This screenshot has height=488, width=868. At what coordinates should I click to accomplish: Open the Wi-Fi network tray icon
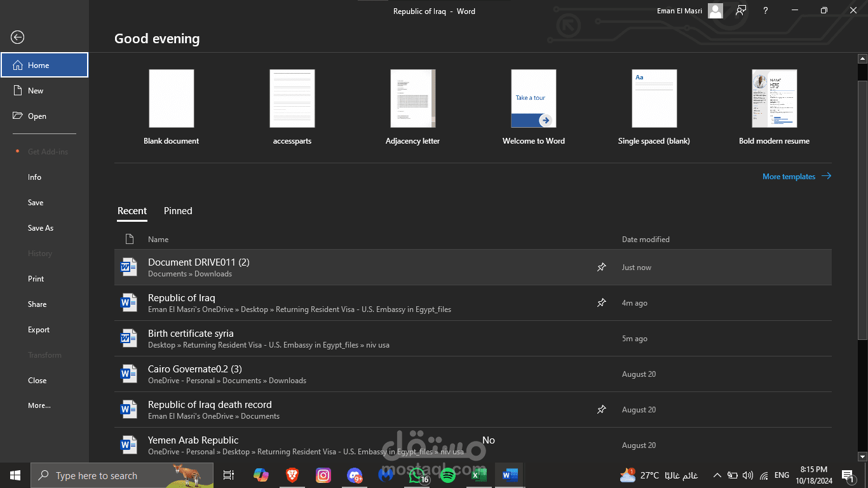click(764, 475)
